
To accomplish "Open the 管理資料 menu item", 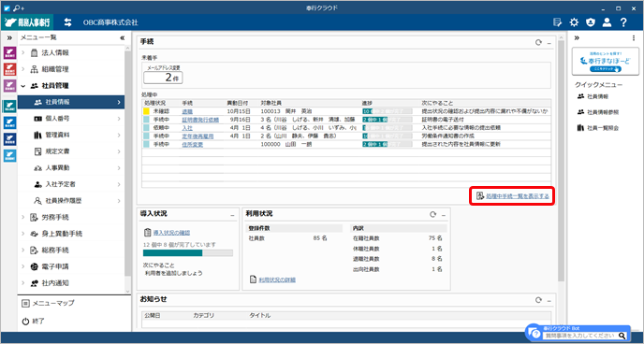I will click(x=71, y=135).
